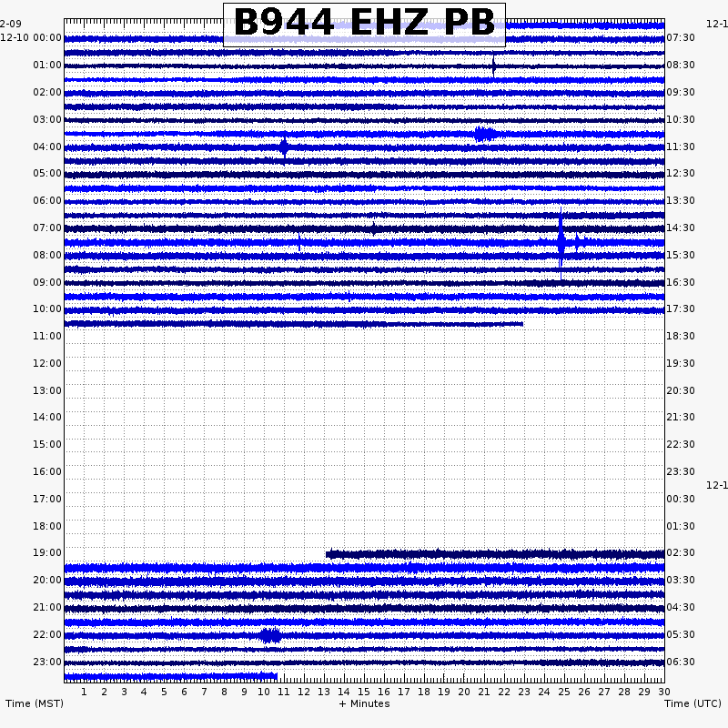Select the "08:30" UTC row label
The height and width of the screenshot is (728, 728).
pyautogui.click(x=681, y=65)
